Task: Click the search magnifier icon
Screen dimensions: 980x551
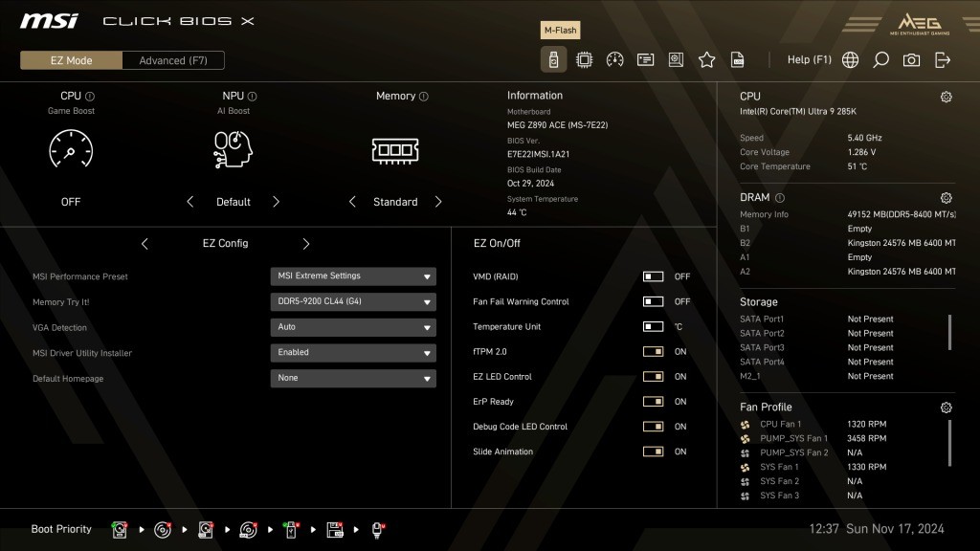Action: (880, 59)
